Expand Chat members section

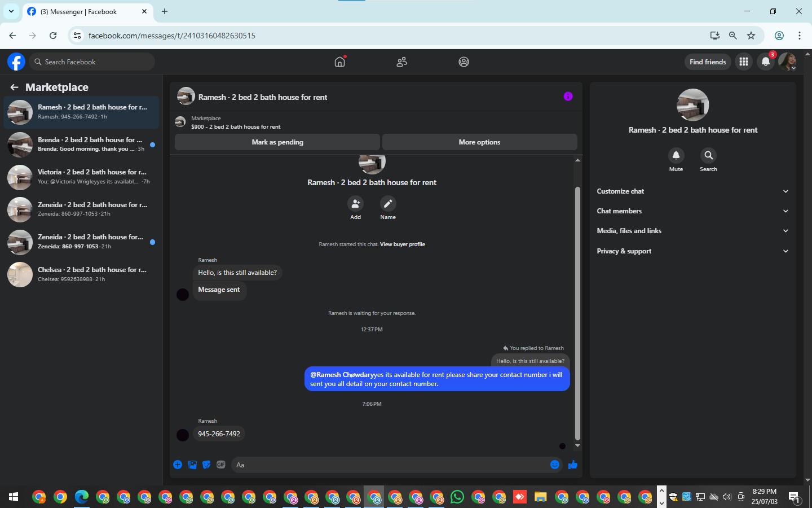pos(692,211)
